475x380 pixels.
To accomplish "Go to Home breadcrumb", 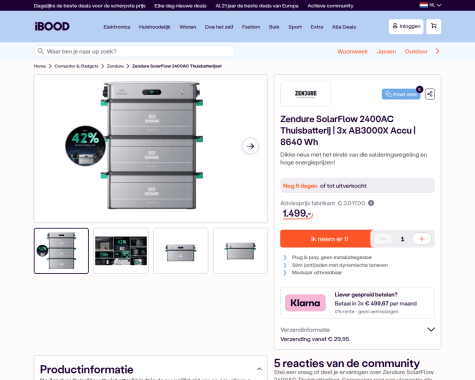I will click(x=40, y=66).
